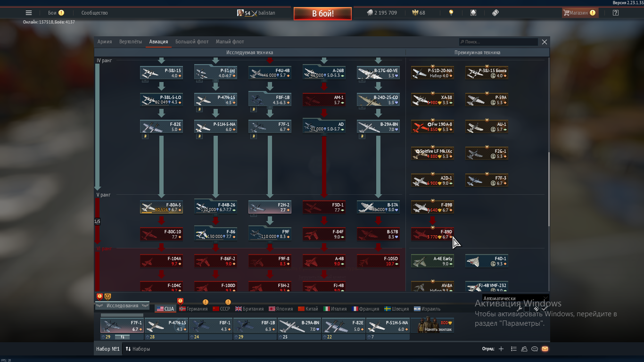Click the wrench icon under Автоматически
Screen dimensions: 644x362
point(520,309)
